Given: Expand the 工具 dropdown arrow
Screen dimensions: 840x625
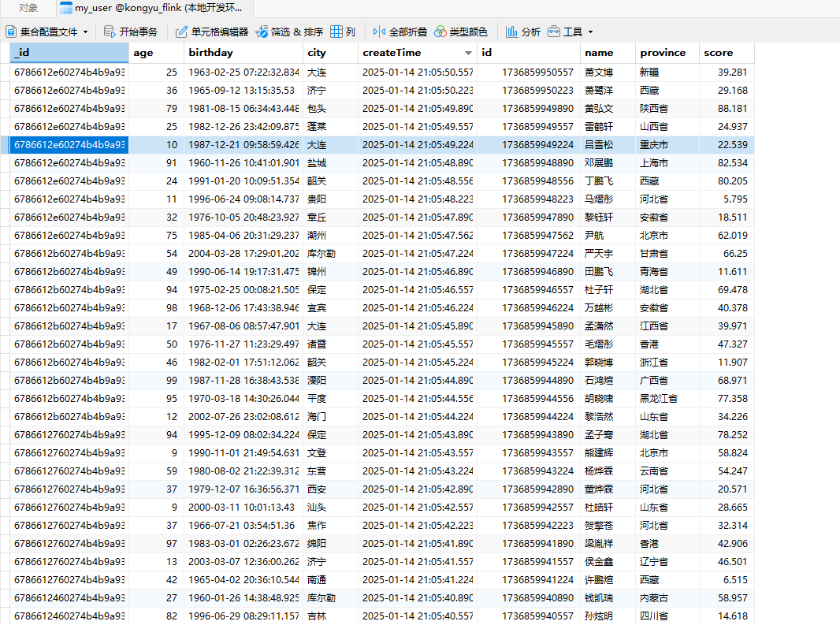Looking at the screenshot, I should pos(590,32).
